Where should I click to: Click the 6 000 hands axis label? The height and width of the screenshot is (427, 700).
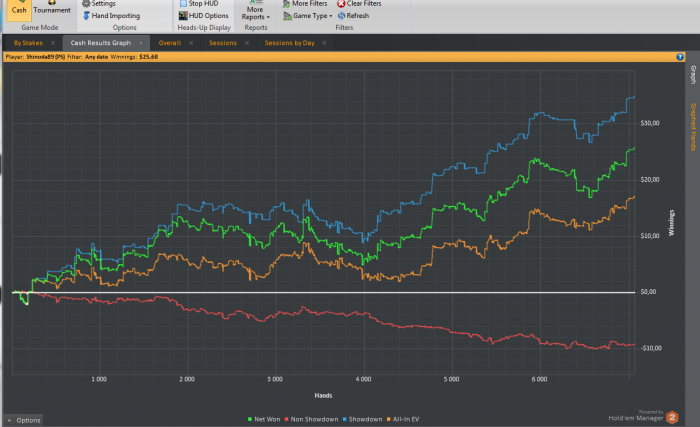[x=539, y=379]
